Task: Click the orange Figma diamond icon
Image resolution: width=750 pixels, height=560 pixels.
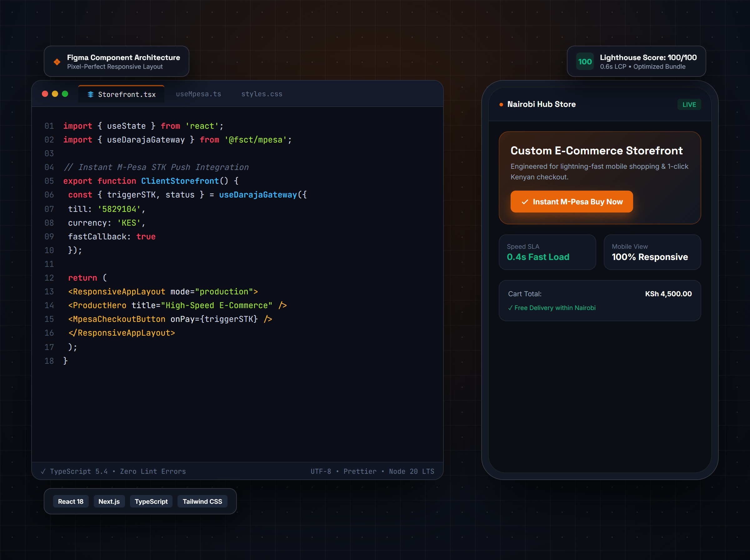Action: click(x=57, y=62)
